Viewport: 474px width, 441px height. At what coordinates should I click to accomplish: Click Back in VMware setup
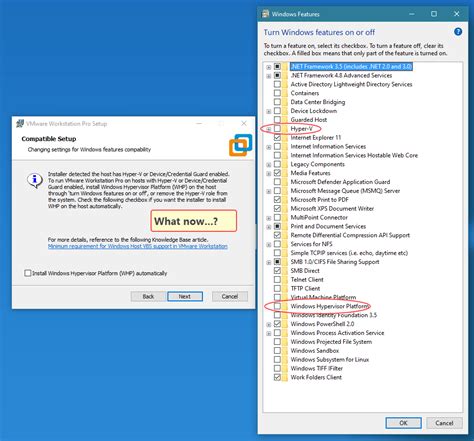148,296
